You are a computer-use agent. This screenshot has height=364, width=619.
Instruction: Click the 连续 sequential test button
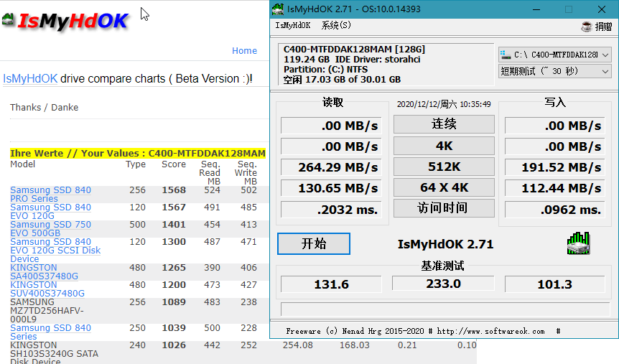[x=444, y=124]
